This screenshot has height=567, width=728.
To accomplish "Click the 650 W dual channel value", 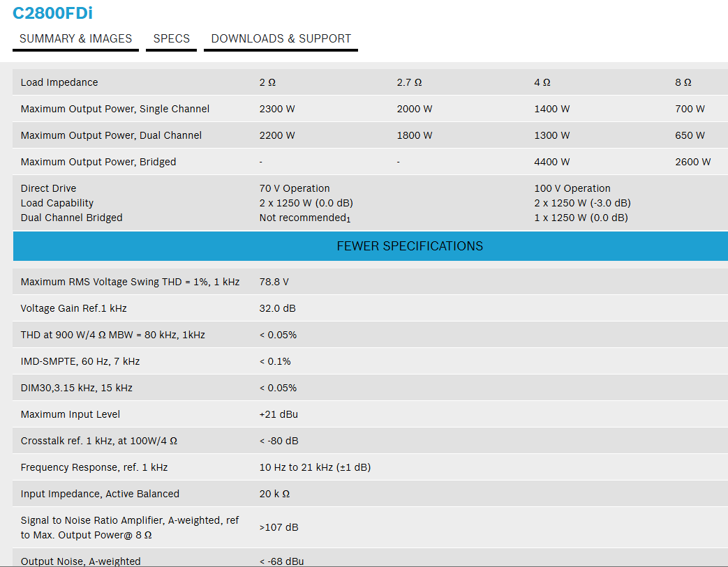I will [690, 135].
